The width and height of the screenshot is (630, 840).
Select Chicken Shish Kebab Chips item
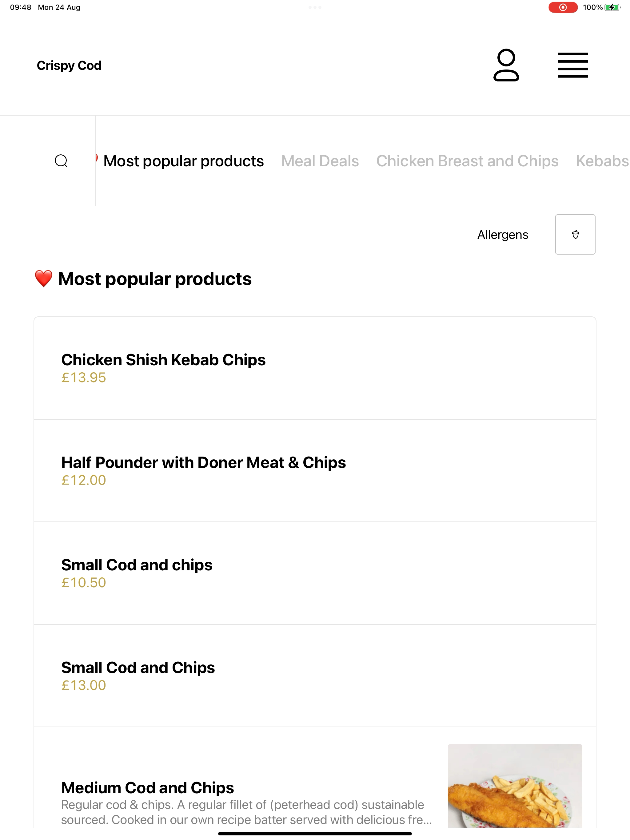pyautogui.click(x=315, y=368)
